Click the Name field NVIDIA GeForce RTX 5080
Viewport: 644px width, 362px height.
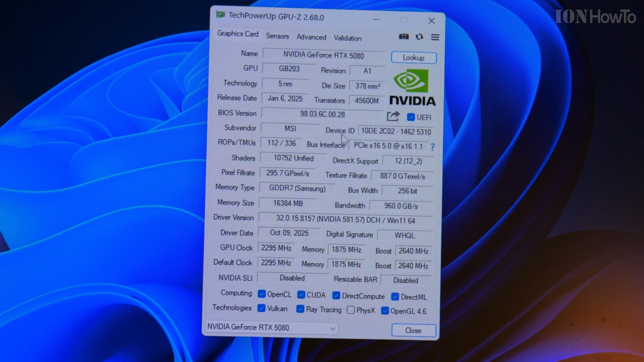324,55
